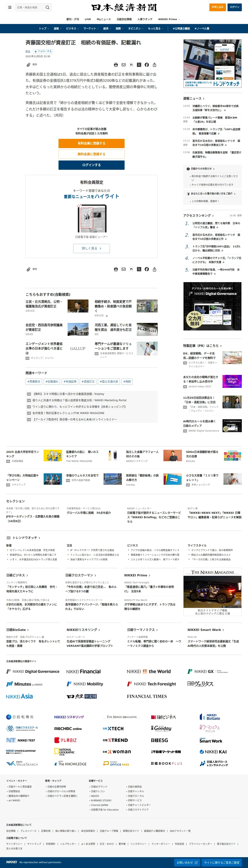Click the orange お申し込み button
This screenshot has width=248, height=868.
(x=217, y=7)
